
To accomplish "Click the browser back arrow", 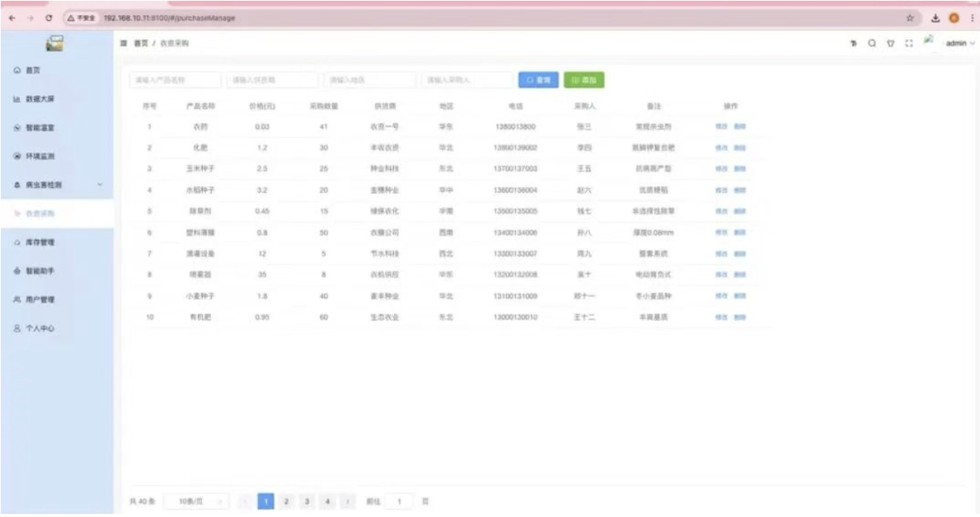I will [x=12, y=18].
